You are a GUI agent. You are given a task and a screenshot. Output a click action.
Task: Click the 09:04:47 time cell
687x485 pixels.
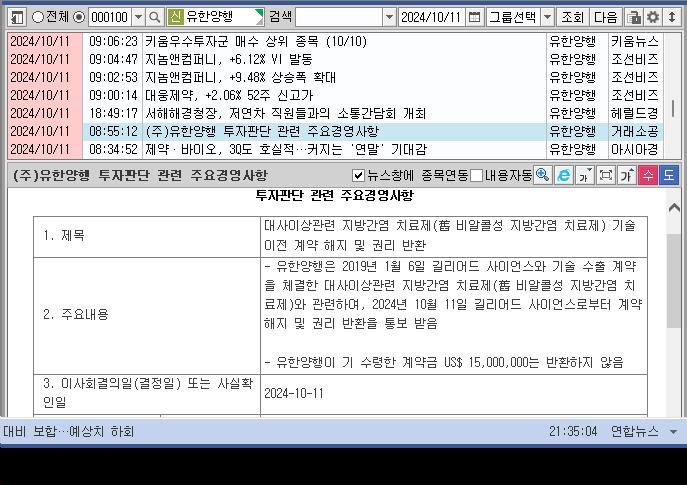point(113,59)
